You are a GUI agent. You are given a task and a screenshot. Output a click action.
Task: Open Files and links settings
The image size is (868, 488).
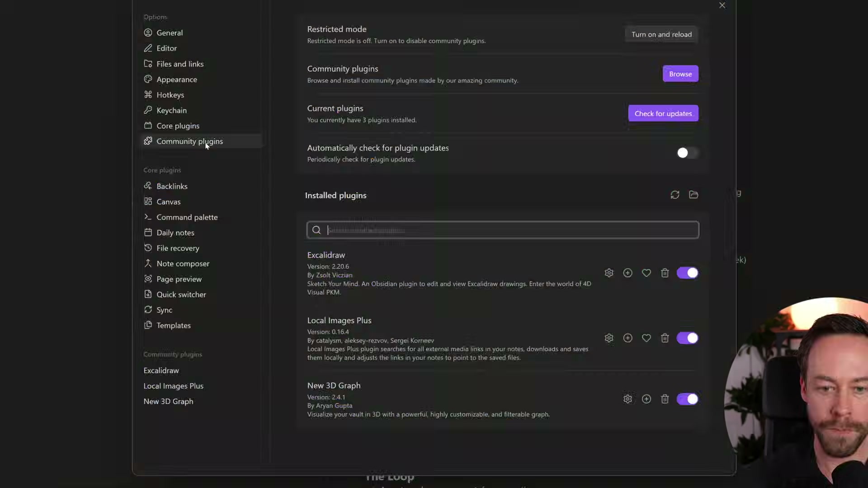201,64
